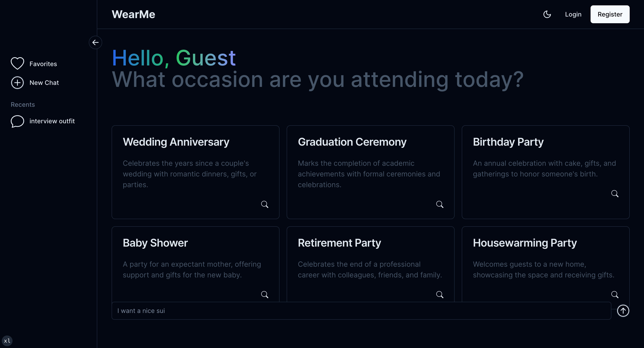Send the message with the up-arrow button

[623, 310]
